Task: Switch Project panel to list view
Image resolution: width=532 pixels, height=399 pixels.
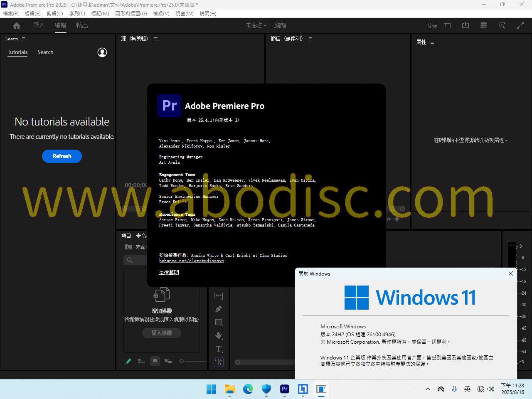Action: pyautogui.click(x=142, y=361)
